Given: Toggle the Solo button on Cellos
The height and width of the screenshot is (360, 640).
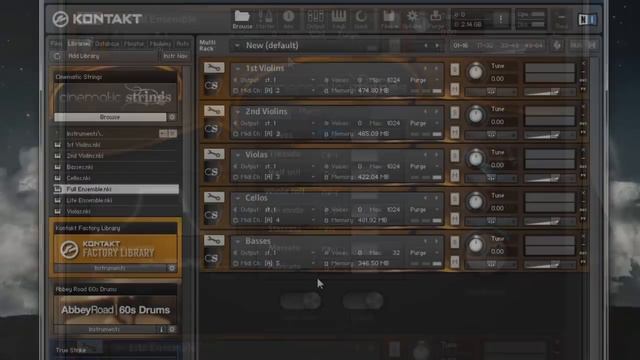Looking at the screenshot, I should pyautogui.click(x=455, y=200).
